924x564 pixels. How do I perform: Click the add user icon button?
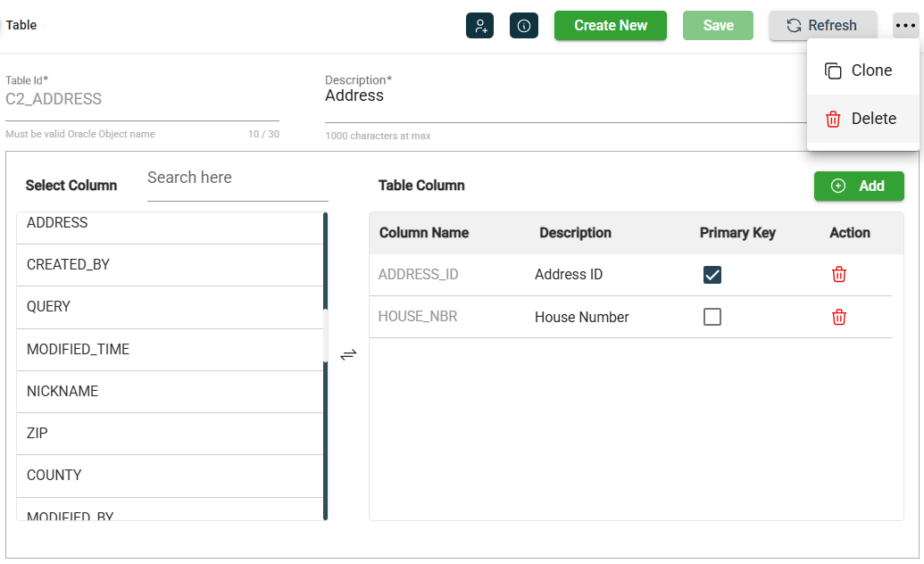point(479,26)
